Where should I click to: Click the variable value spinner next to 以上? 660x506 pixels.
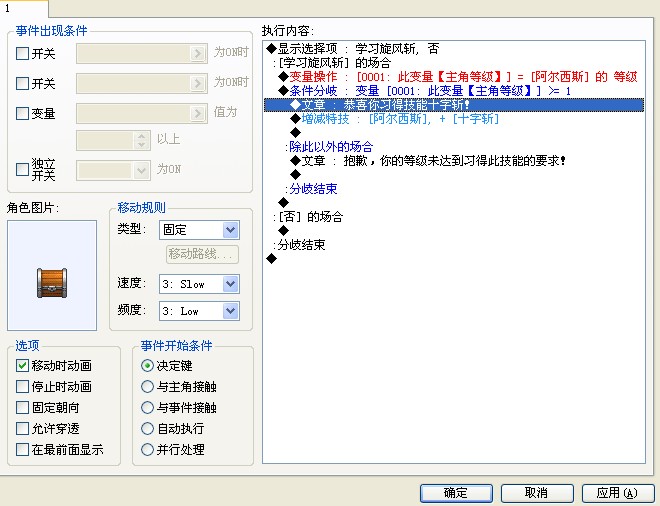coord(141,141)
